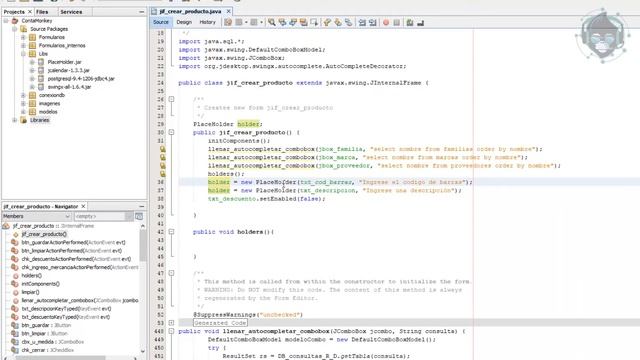Click the Source view button

point(161,22)
